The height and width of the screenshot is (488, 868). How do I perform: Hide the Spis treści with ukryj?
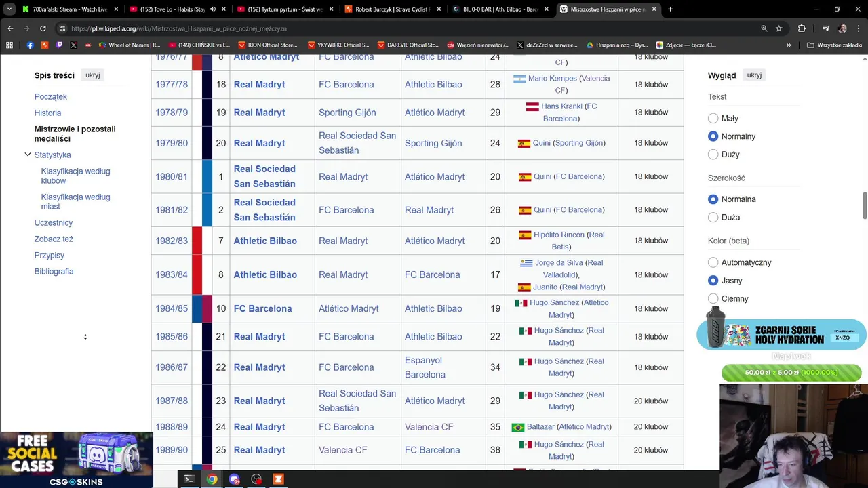click(93, 75)
